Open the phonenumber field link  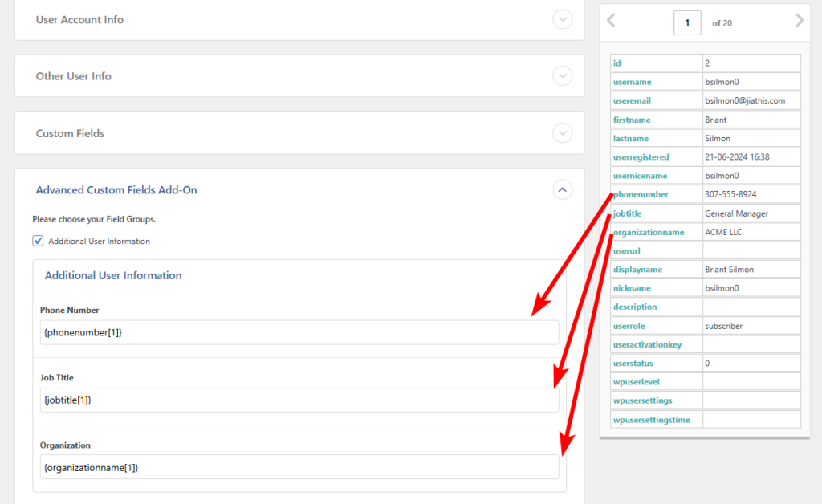[x=639, y=193]
